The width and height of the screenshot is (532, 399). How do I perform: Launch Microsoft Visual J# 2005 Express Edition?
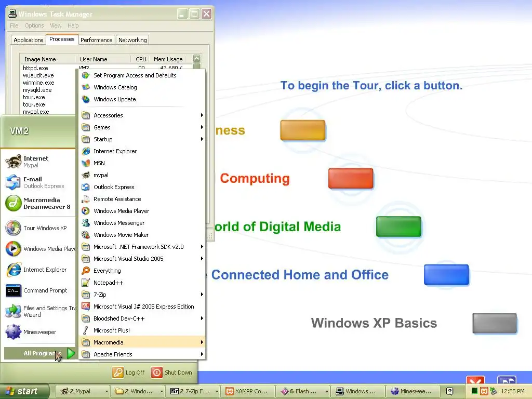[x=142, y=307]
